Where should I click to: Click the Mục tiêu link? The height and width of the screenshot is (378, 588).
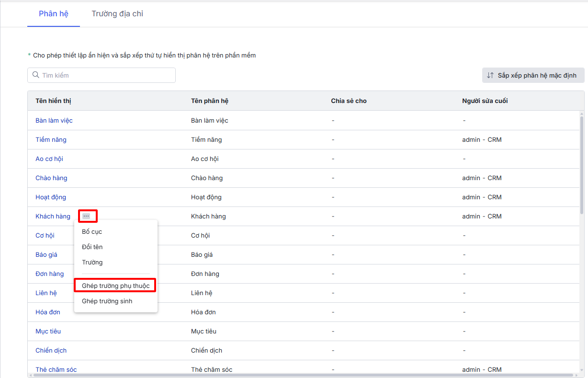[48, 332]
